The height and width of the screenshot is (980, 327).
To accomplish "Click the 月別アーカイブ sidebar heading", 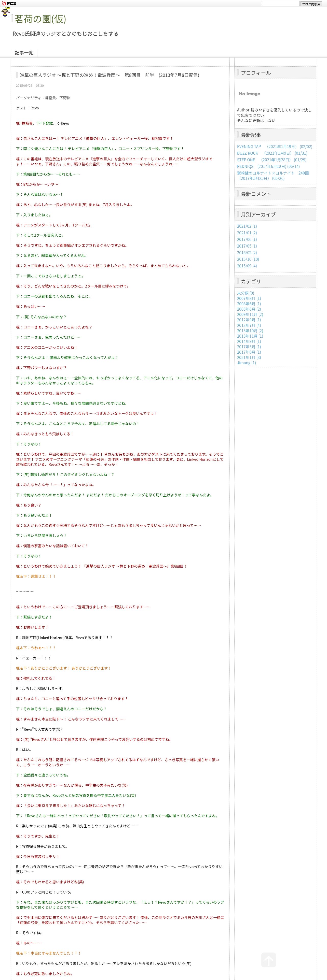I will [x=258, y=214].
